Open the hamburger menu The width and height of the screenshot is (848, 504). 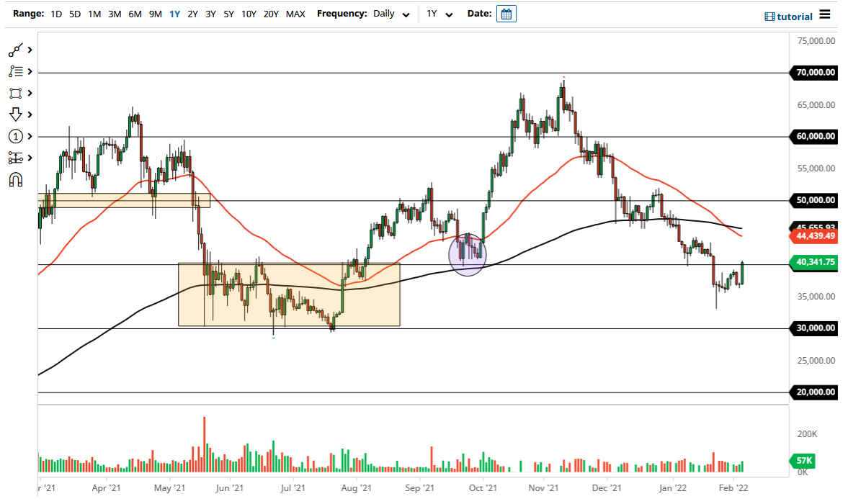tap(825, 14)
